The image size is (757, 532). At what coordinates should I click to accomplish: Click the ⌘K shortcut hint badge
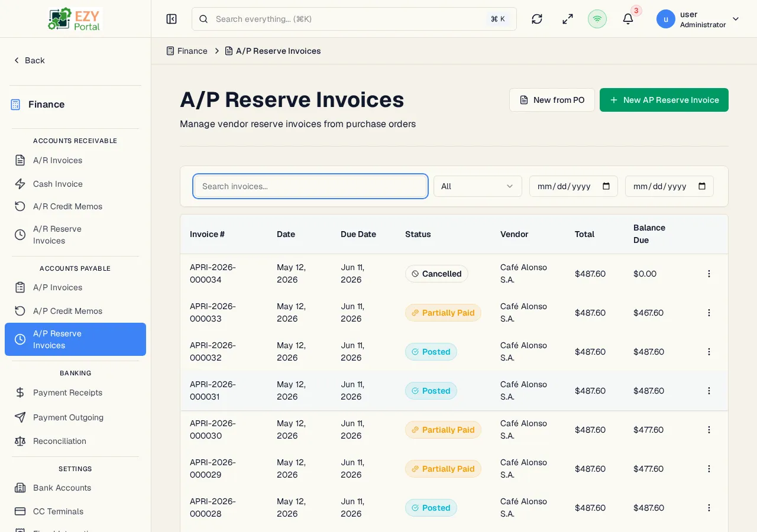[x=498, y=19]
